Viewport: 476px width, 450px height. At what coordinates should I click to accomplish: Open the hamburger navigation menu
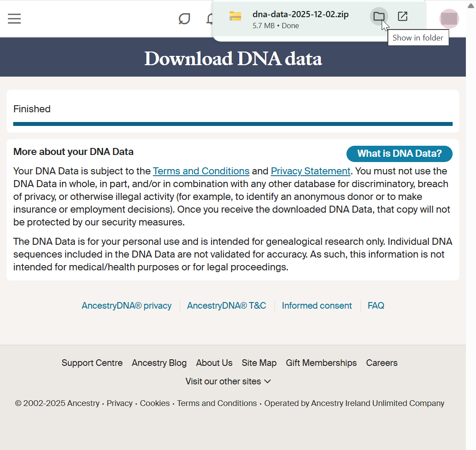[x=14, y=18]
